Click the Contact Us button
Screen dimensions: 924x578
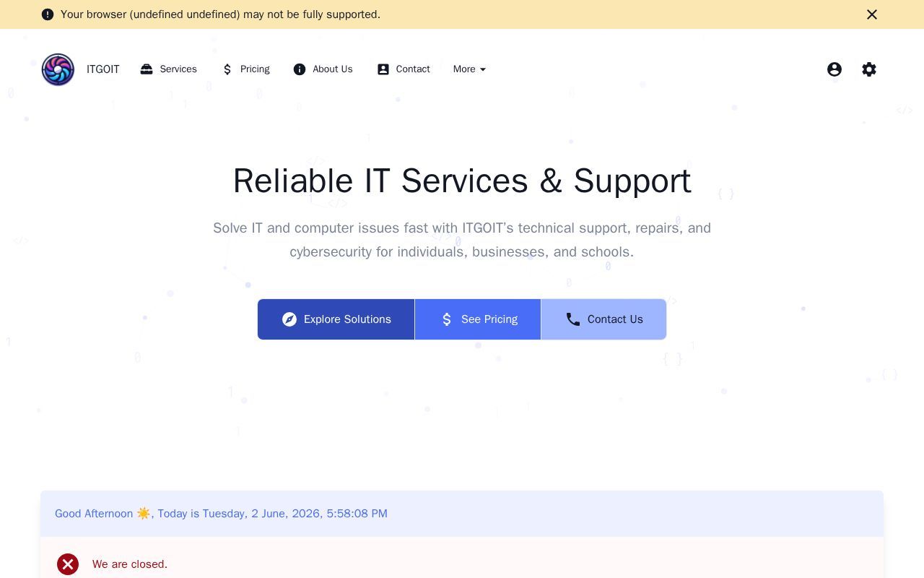click(603, 319)
